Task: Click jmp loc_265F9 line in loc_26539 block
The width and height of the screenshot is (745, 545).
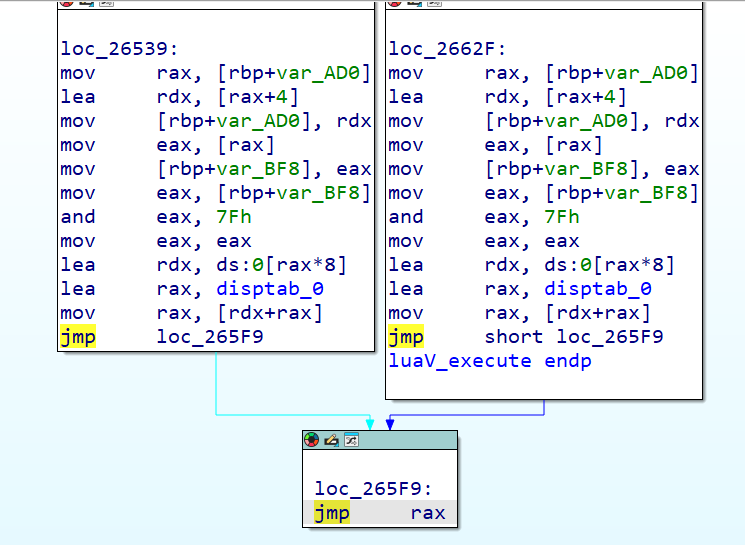Action: pos(162,337)
